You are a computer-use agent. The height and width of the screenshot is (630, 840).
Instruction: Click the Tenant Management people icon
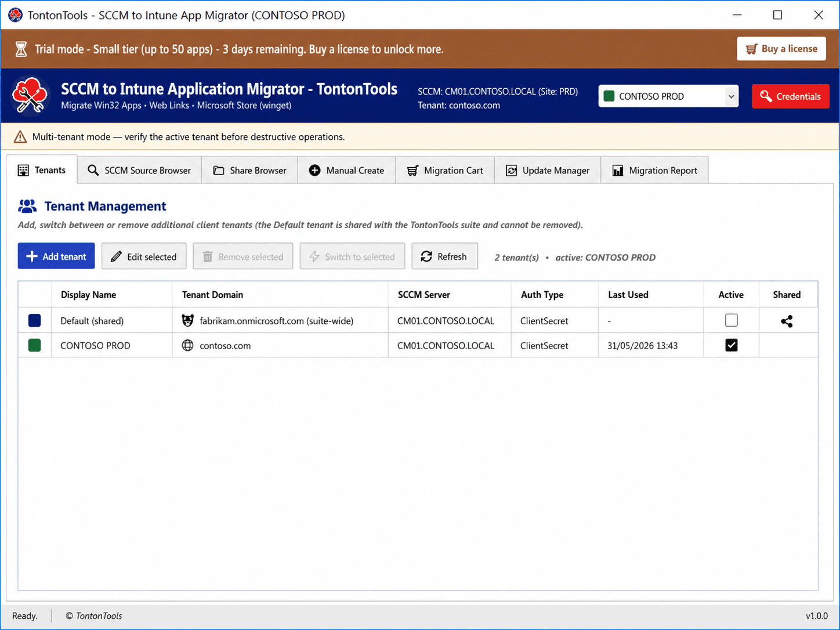[27, 206]
